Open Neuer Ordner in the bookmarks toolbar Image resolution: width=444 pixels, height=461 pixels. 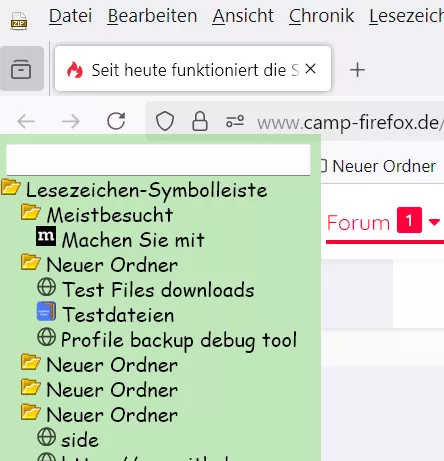(379, 166)
